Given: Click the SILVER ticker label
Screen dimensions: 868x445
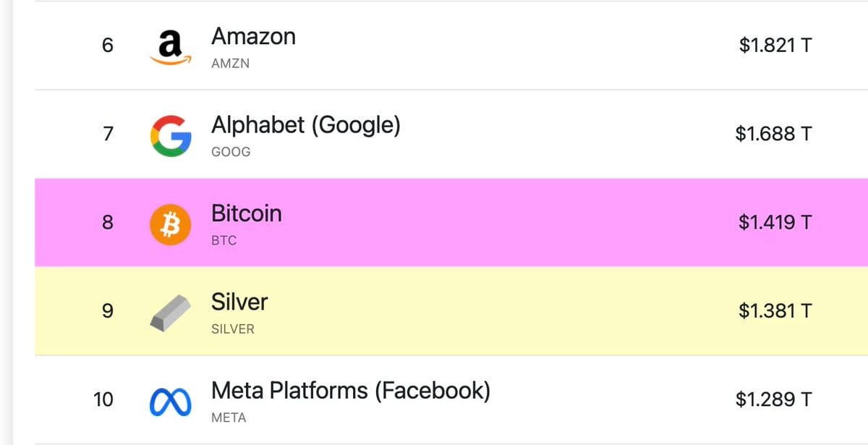Looking at the screenshot, I should [x=233, y=329].
